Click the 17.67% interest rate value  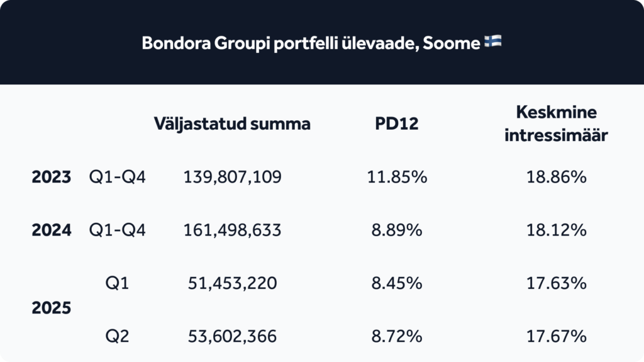click(x=556, y=336)
